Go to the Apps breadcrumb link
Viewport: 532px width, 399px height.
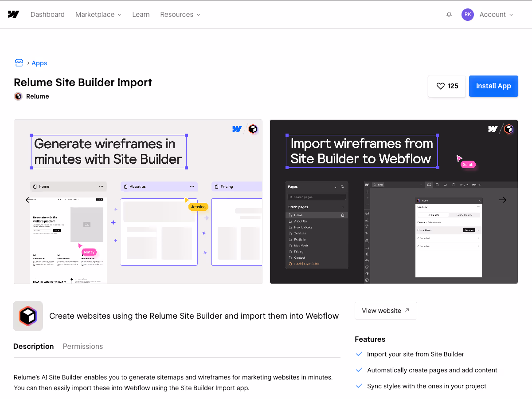pos(39,63)
